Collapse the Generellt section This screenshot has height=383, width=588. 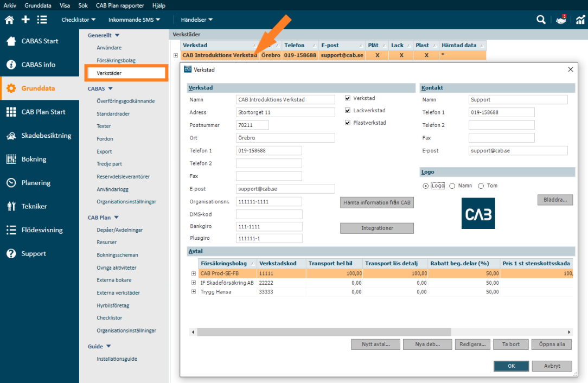click(117, 35)
